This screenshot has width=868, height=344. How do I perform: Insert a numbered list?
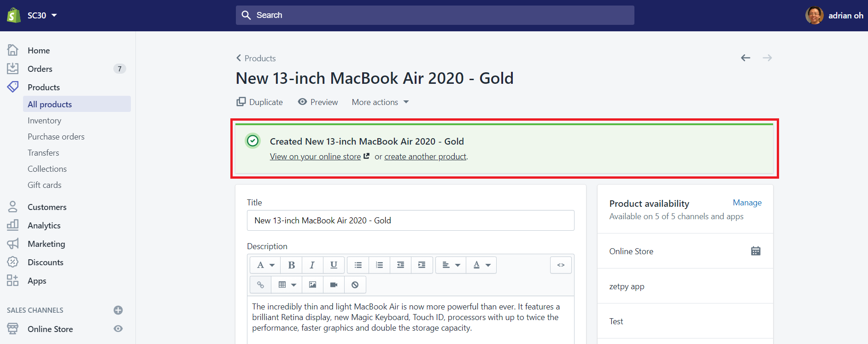(379, 265)
